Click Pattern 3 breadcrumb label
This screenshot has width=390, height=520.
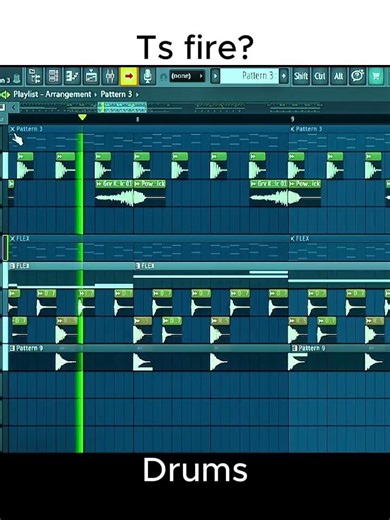[x=116, y=94]
